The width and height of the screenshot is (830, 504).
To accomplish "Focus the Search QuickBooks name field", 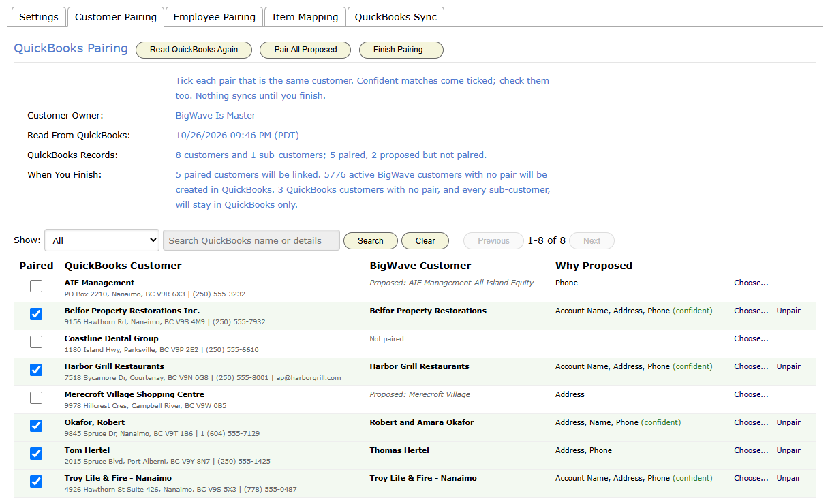I will [251, 240].
